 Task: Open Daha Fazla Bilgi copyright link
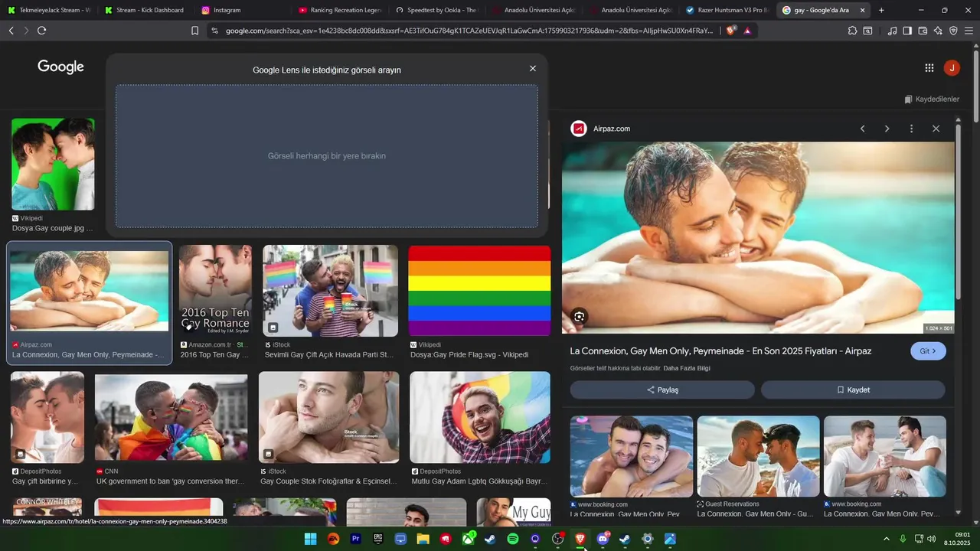[687, 369]
